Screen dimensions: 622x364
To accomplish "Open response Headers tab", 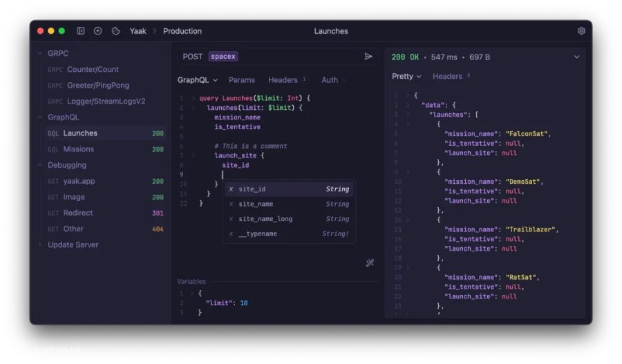I will click(x=447, y=76).
